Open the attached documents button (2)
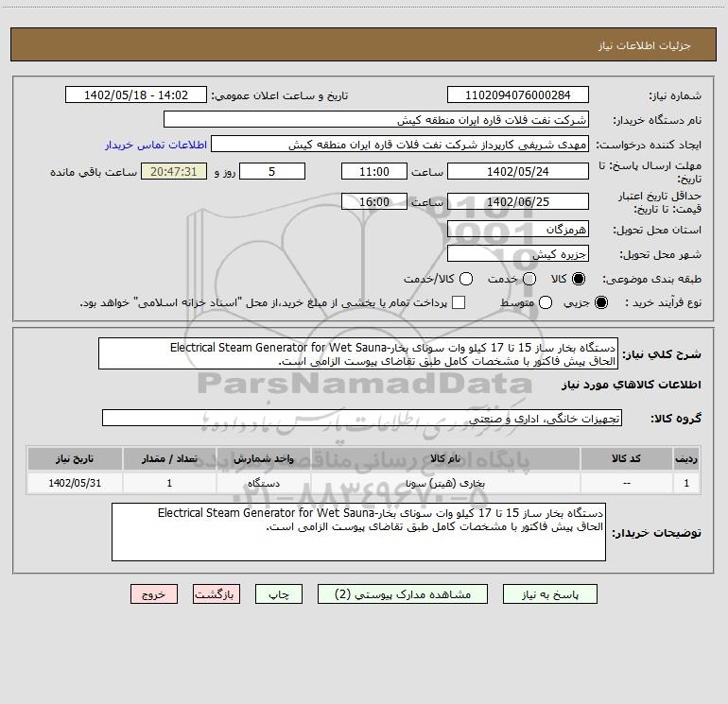 pos(403,594)
